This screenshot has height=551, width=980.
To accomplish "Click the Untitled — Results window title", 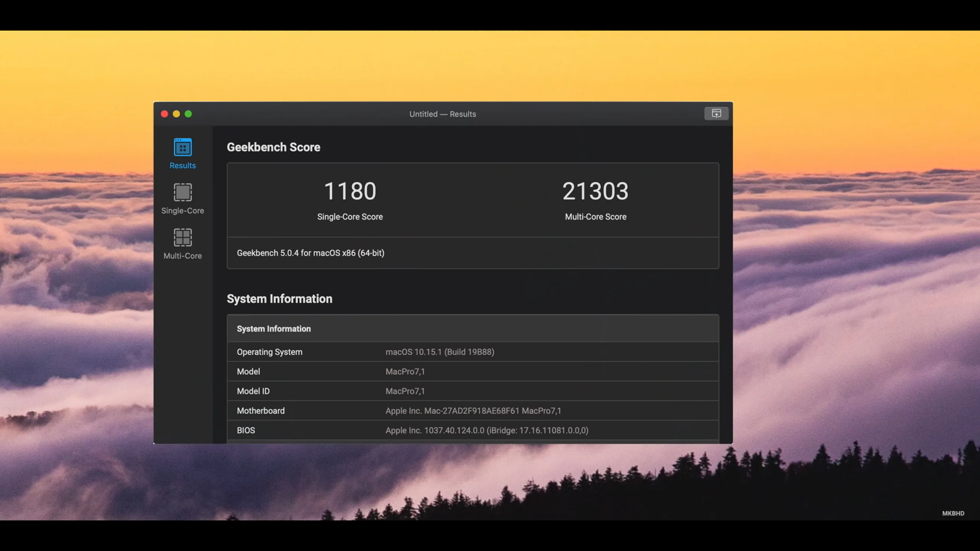I will pos(443,114).
